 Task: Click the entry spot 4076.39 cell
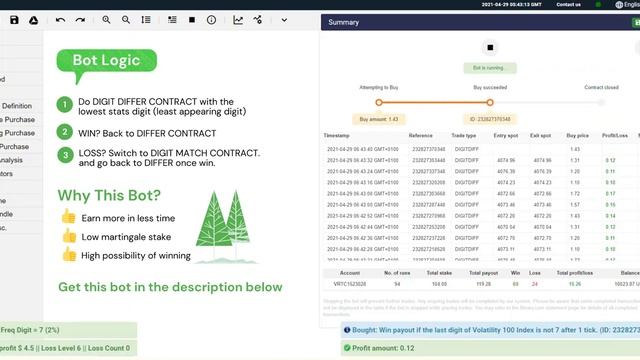[506, 171]
